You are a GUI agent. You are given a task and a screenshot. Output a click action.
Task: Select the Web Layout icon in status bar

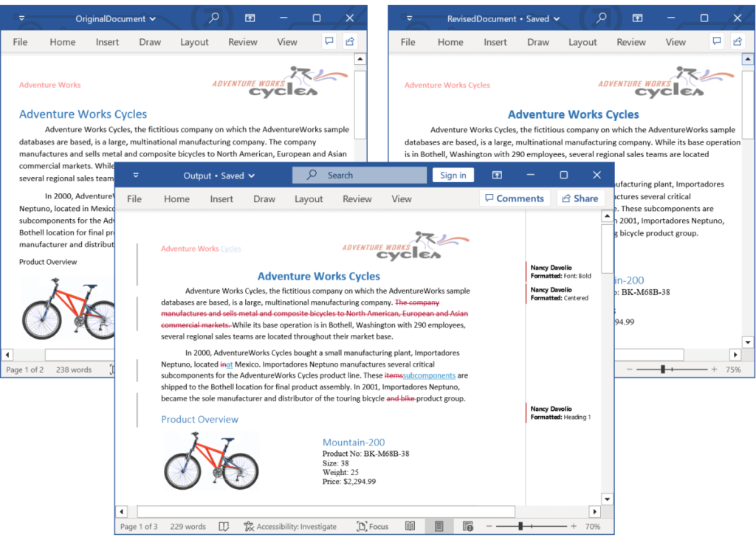(x=470, y=526)
